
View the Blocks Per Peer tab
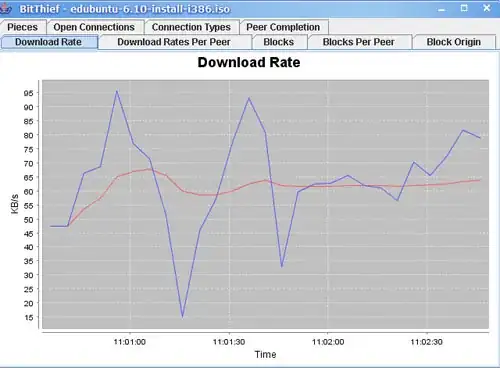point(359,42)
